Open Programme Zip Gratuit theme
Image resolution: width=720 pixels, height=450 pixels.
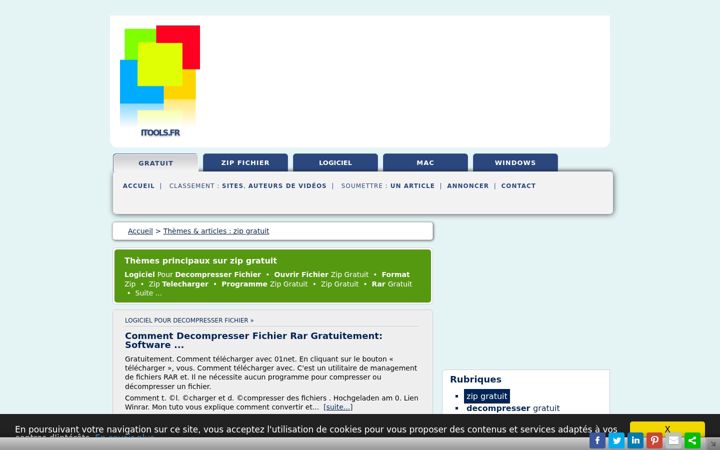(264, 284)
